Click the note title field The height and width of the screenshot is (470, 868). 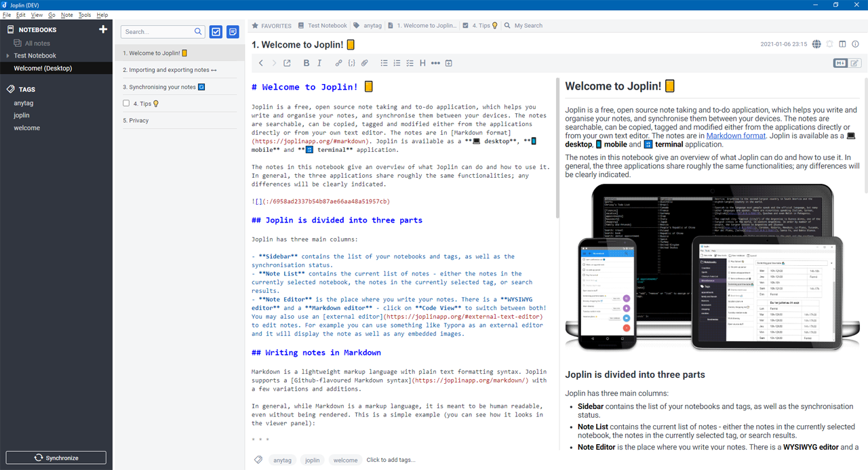pos(502,45)
